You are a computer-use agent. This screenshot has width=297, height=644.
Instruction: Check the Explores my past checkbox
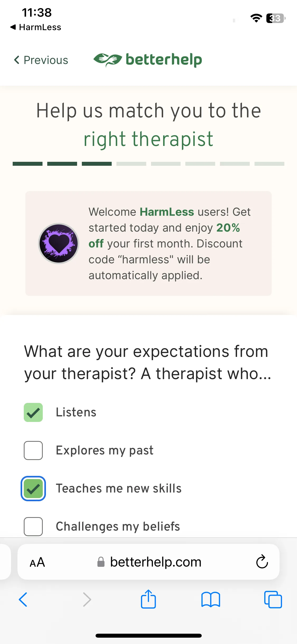[x=33, y=450]
